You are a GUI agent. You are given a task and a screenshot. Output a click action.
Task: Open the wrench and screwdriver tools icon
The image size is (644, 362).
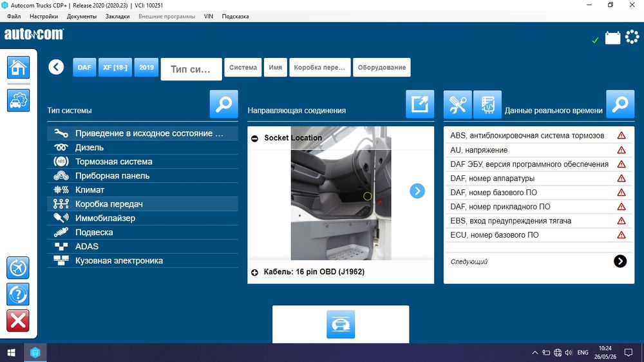point(457,104)
